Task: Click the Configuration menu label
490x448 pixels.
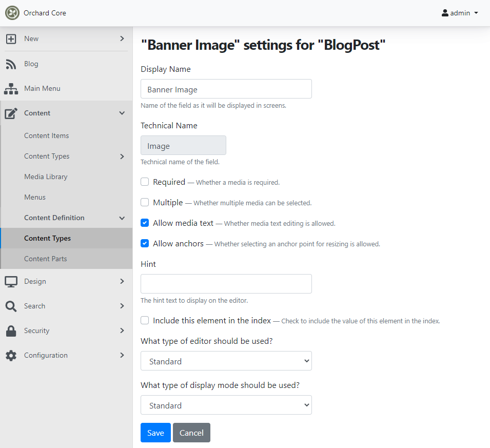Action: (x=46, y=355)
